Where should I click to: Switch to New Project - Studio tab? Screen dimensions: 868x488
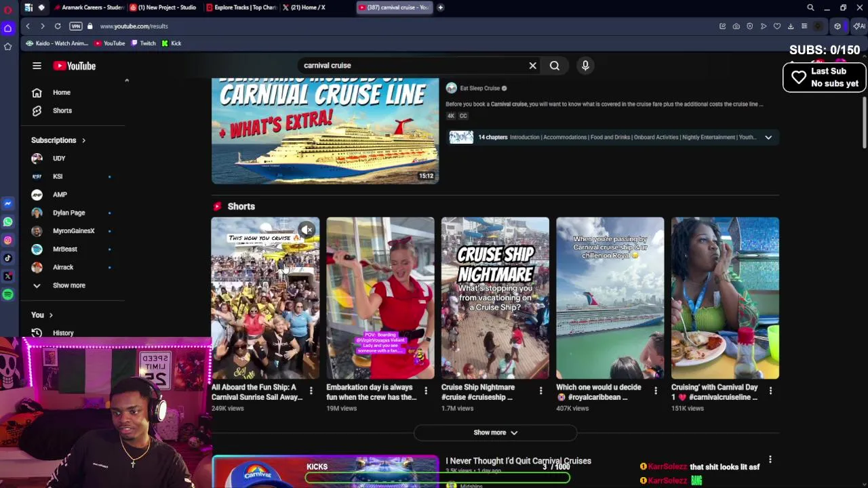[x=163, y=7]
